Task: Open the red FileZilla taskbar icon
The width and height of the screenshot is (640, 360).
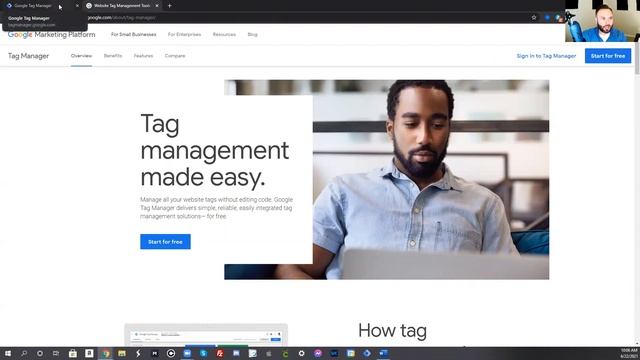Action: [x=220, y=353]
